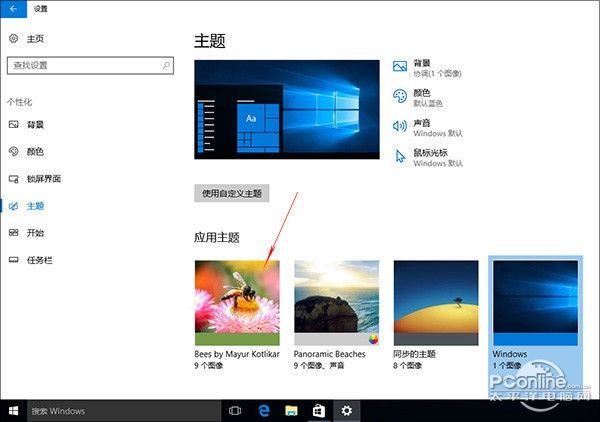Image resolution: width=600 pixels, height=422 pixels.
Task: Apply the Bees by Mayur Kotlikar theme
Action: (237, 303)
